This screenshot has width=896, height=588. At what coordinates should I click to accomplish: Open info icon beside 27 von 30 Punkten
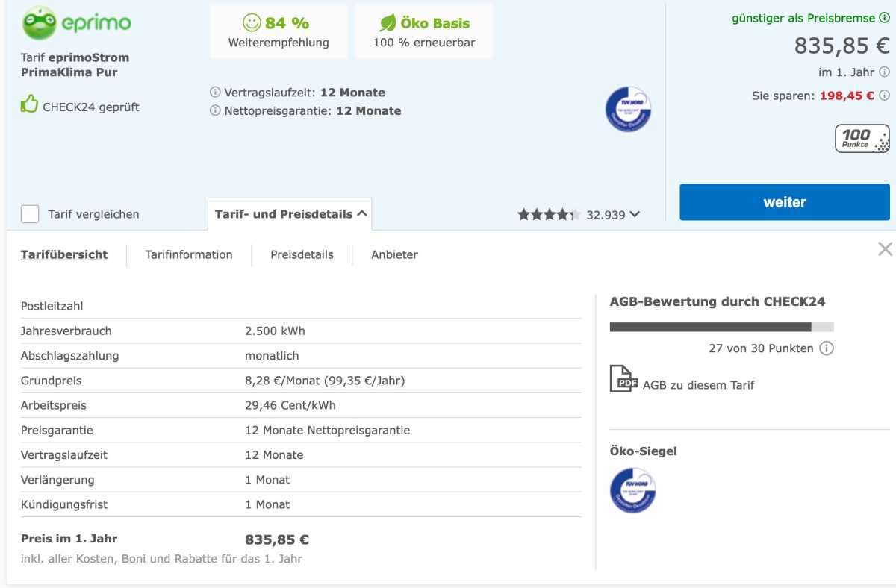pos(827,348)
